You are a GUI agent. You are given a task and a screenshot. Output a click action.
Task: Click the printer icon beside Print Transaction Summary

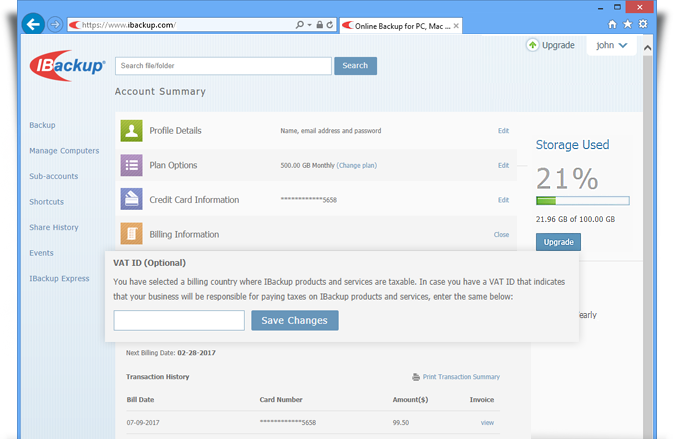click(x=416, y=377)
